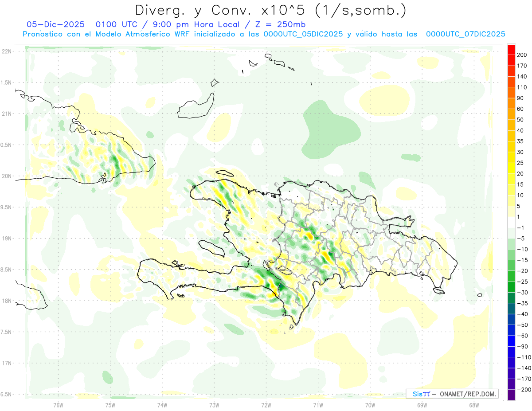The height and width of the screenshot is (411, 532).
Task: Click the pale yellow swatch between 5 and 1
Action: tap(511, 211)
